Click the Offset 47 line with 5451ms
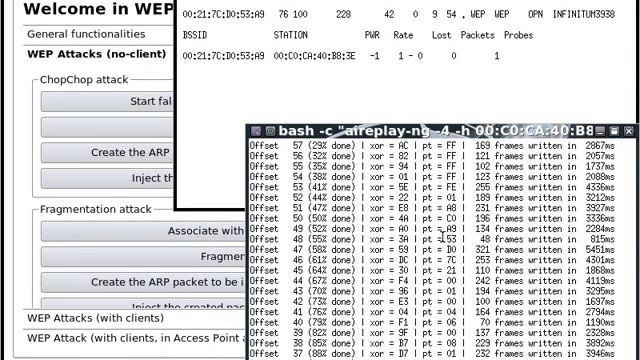640x360 pixels. pos(432,250)
